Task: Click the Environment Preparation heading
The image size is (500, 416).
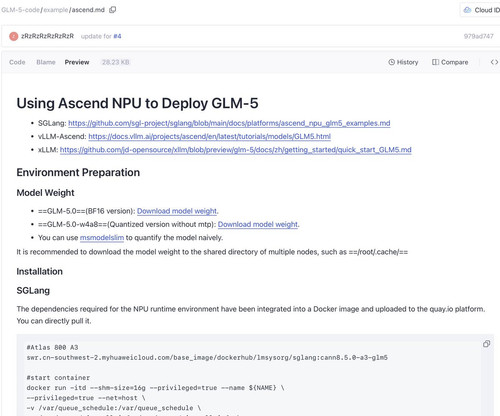Action: (x=78, y=172)
